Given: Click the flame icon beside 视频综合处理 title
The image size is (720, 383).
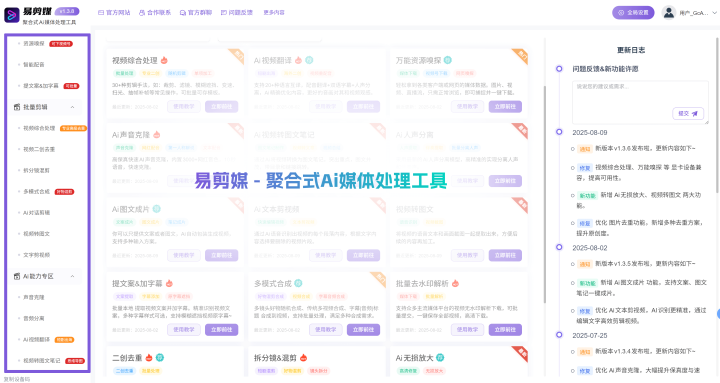Looking at the screenshot, I should (164, 60).
